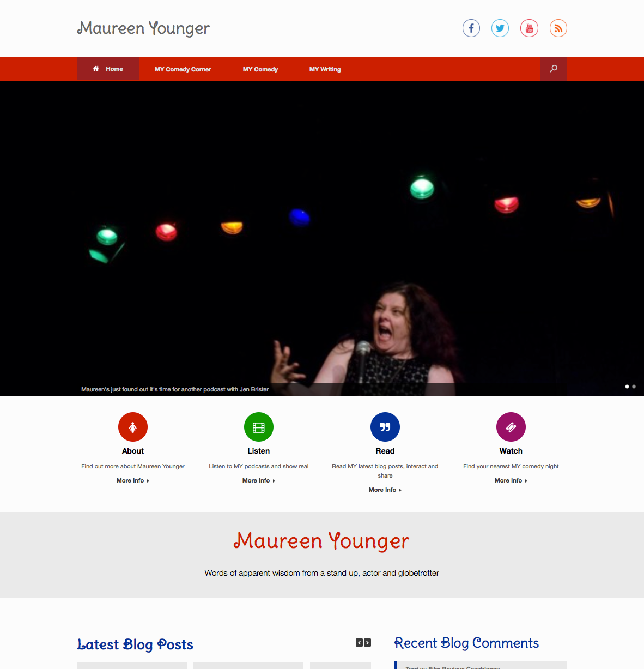644x669 pixels.
Task: Click the blue Read quote icon
Action: click(385, 427)
